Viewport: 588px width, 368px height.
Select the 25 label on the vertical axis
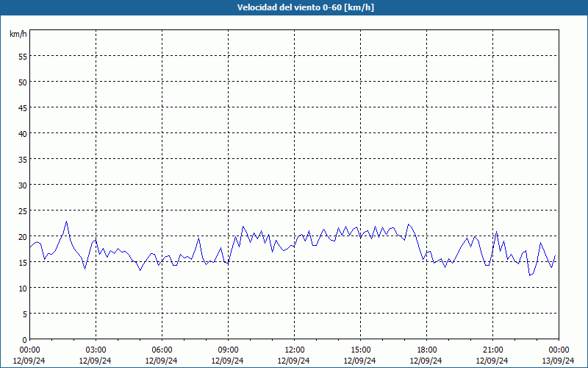coord(22,210)
